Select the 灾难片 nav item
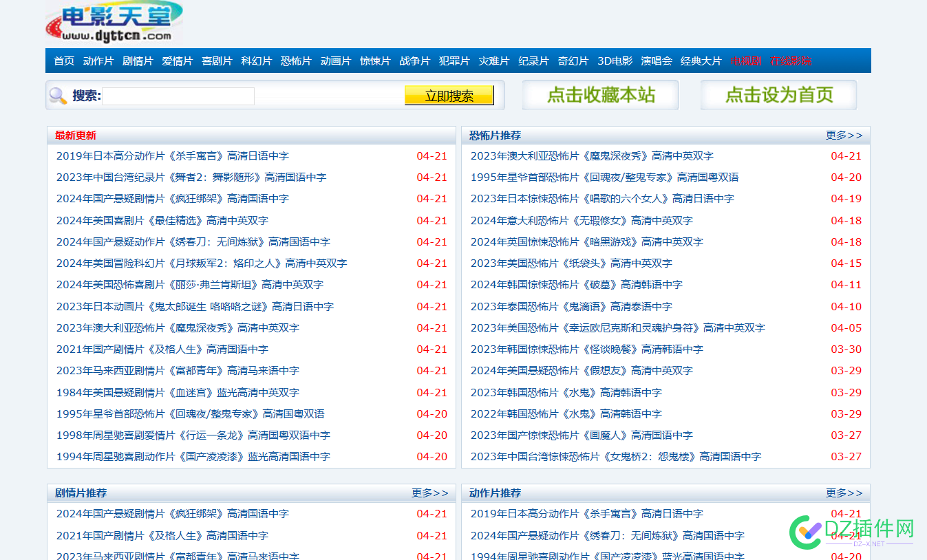Image resolution: width=927 pixels, height=560 pixels. click(494, 61)
